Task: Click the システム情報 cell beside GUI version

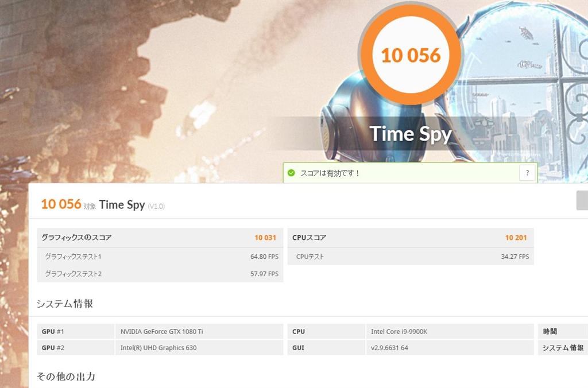Action: pos(563,347)
